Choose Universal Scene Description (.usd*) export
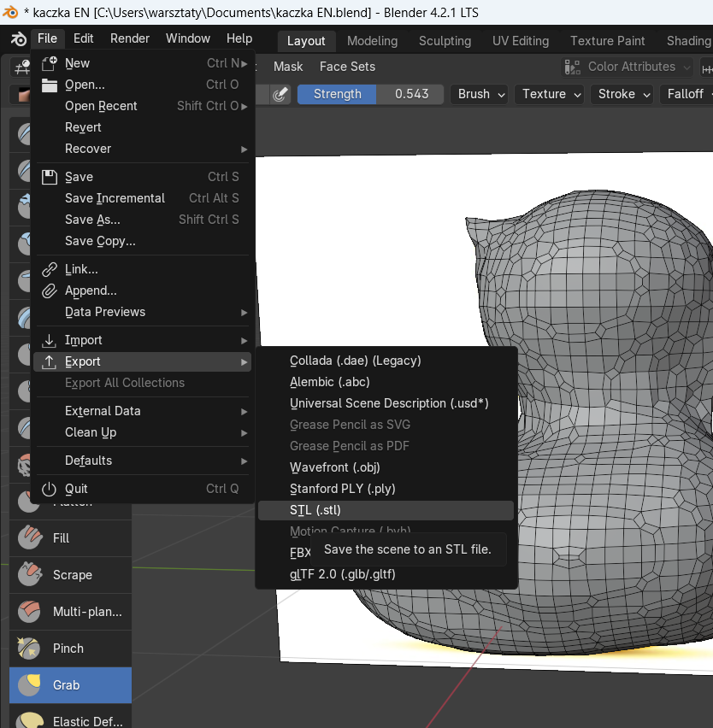The width and height of the screenshot is (713, 728). [386, 403]
